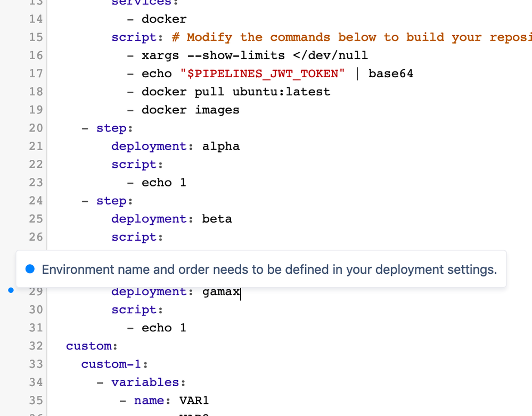
Task: Click the 'custom-1:' key
Action: [114, 364]
